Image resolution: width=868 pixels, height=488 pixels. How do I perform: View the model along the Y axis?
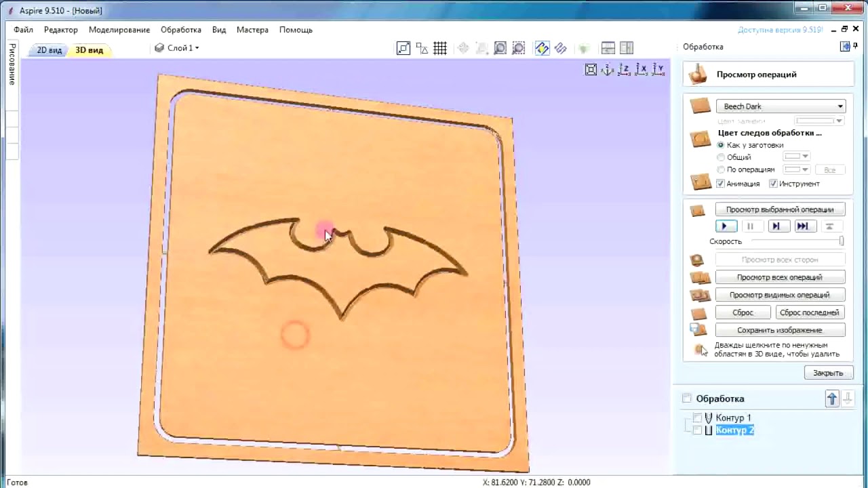[x=658, y=70]
